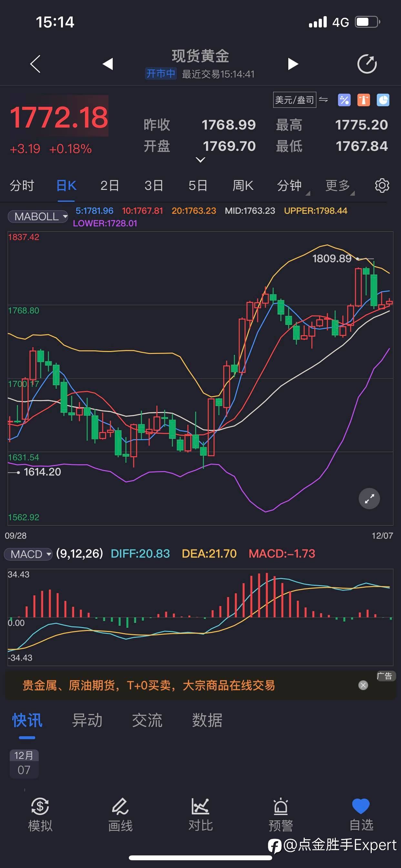Close the advertisement banner

(x=363, y=685)
